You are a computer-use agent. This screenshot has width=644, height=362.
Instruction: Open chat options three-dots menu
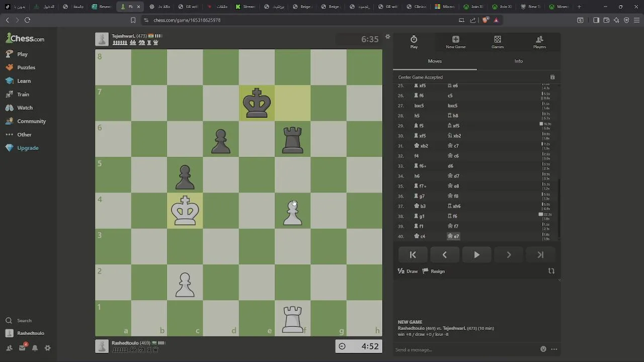coord(554,349)
